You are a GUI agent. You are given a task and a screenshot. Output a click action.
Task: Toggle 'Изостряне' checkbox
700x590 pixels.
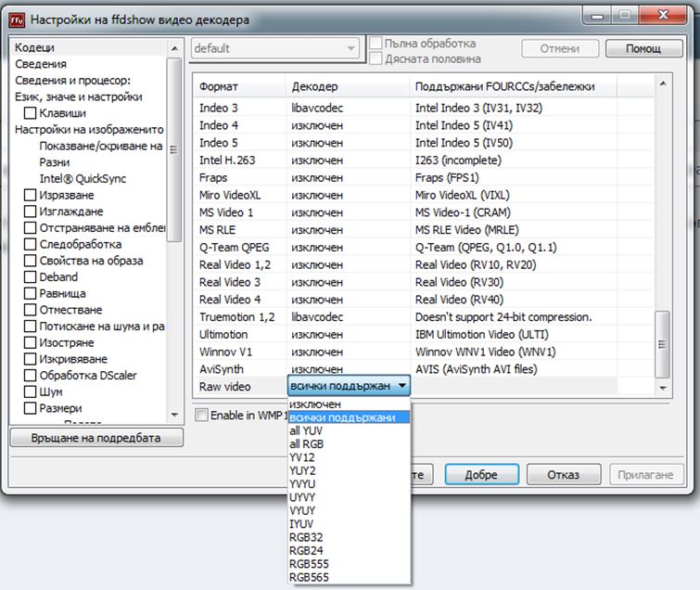30,342
